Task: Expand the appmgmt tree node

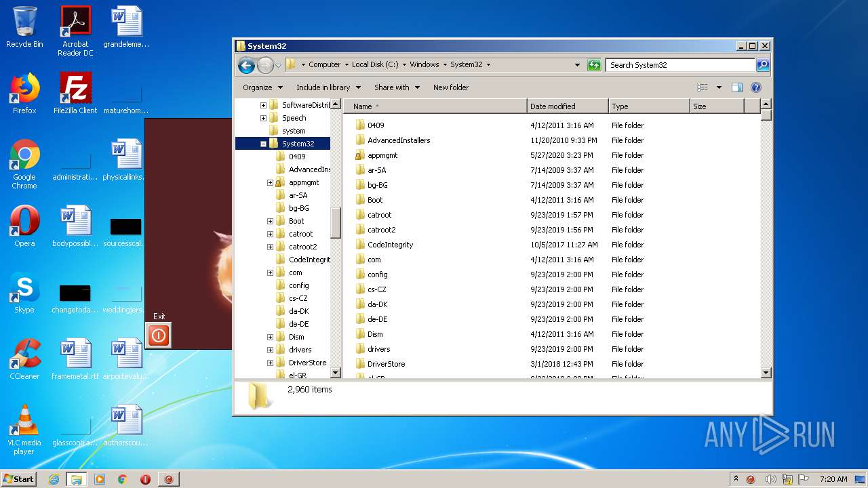Action: click(270, 182)
